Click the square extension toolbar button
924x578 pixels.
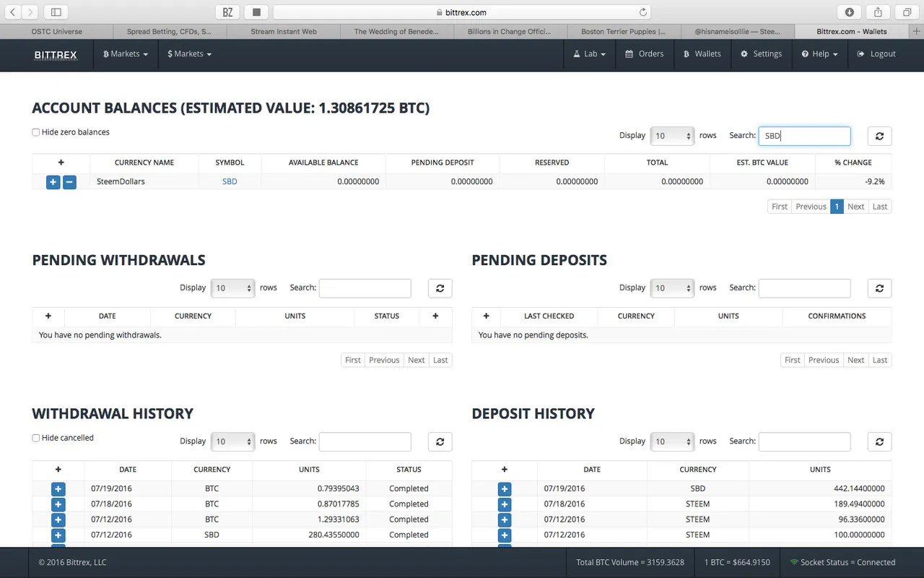click(256, 12)
